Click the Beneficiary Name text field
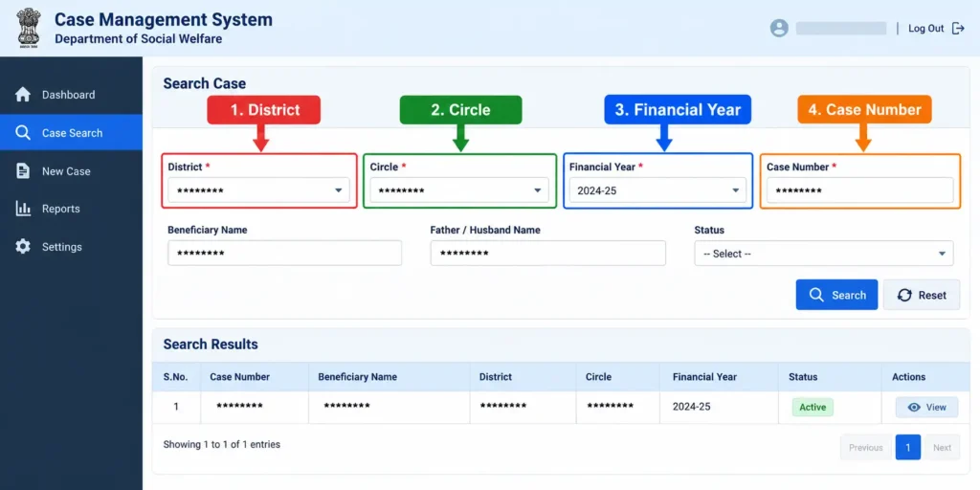The height and width of the screenshot is (490, 980). point(284,253)
